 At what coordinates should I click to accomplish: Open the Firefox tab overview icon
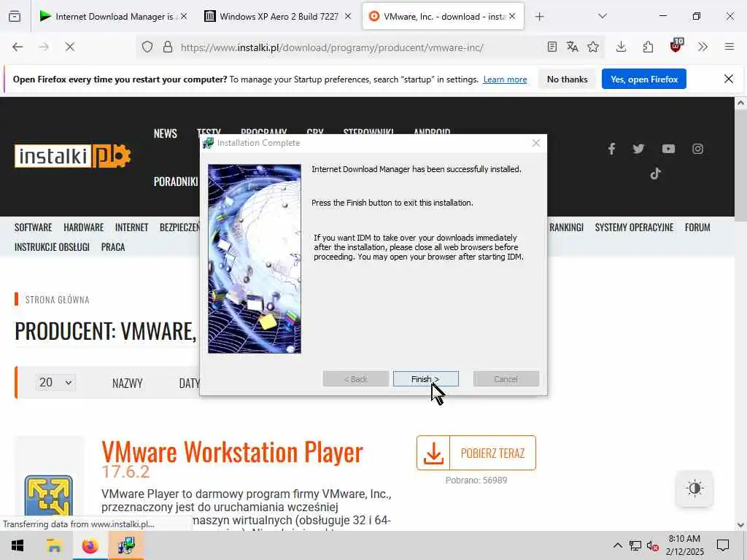click(15, 17)
